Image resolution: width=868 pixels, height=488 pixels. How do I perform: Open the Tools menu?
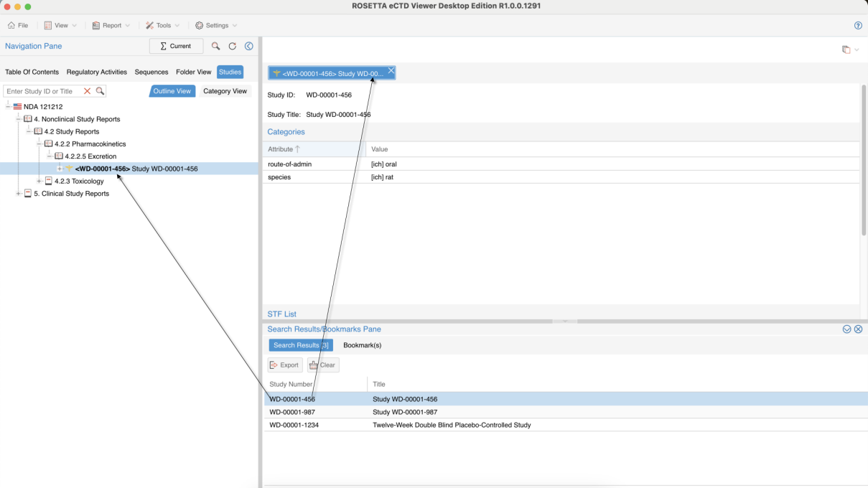[162, 25]
